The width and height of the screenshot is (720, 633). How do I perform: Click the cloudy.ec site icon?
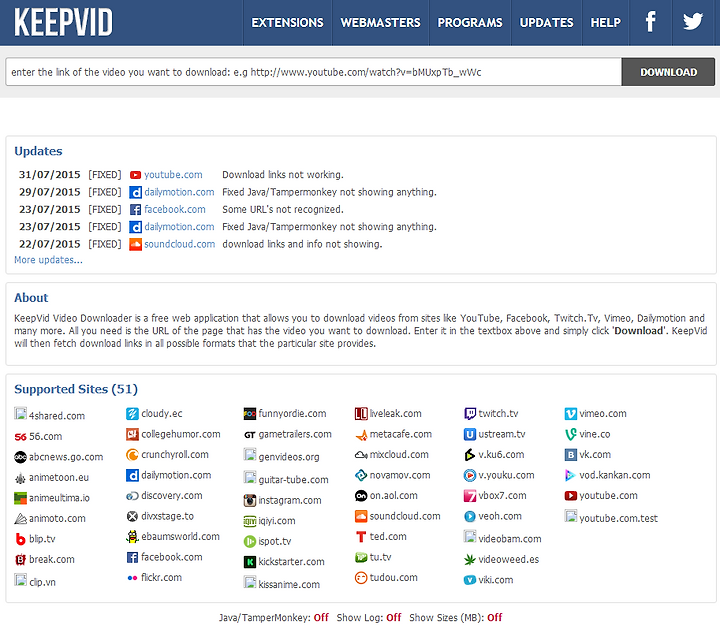click(132, 414)
